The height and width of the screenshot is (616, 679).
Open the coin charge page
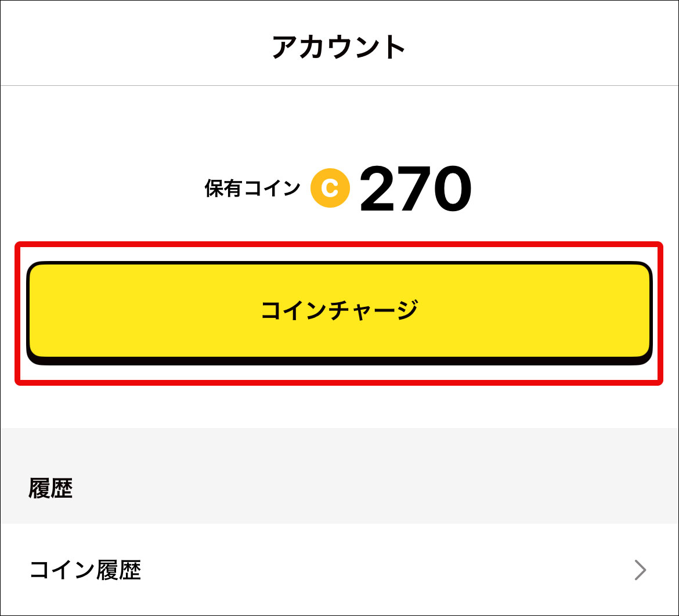[339, 311]
